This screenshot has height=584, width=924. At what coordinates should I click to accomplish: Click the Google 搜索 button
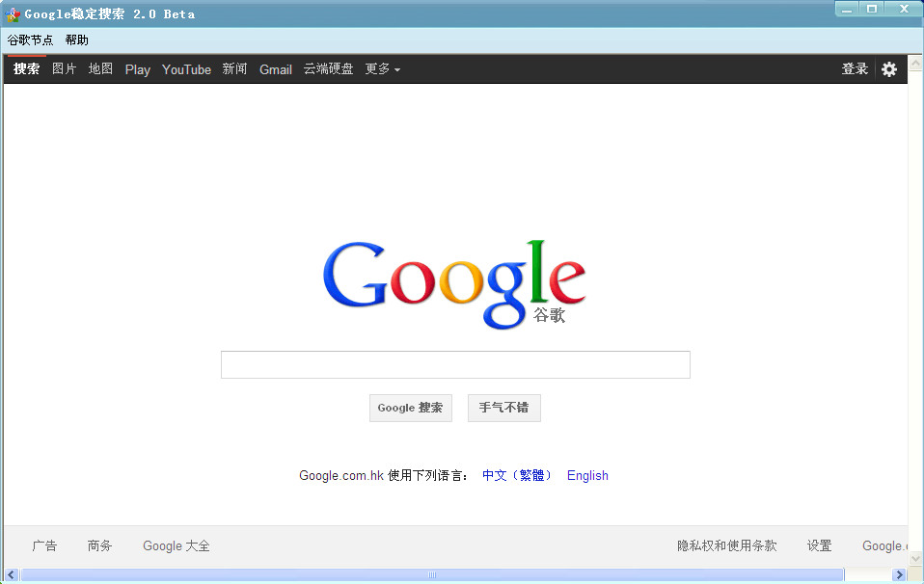click(x=410, y=408)
